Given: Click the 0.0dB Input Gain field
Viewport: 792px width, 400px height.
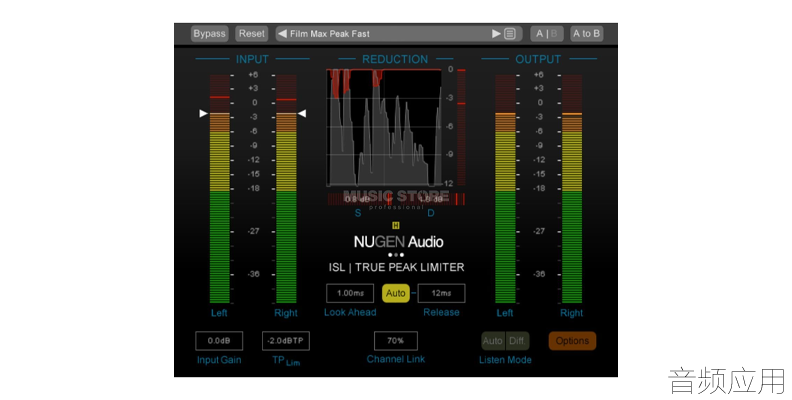Looking at the screenshot, I should click(x=219, y=341).
